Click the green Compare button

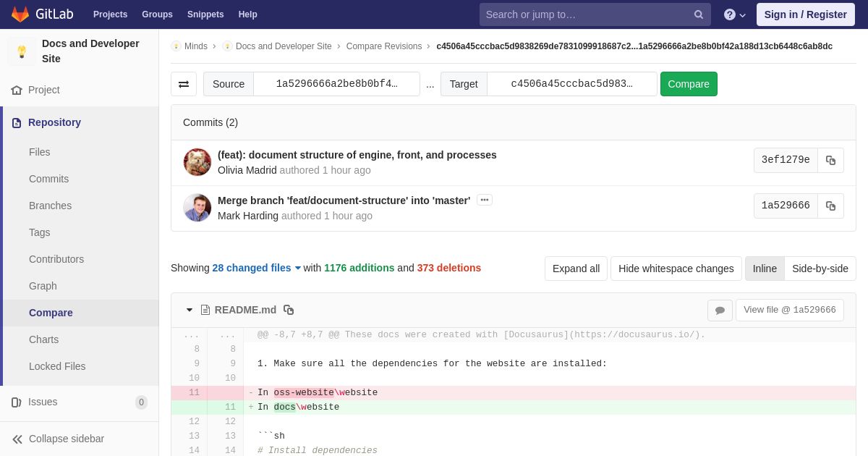tap(689, 84)
